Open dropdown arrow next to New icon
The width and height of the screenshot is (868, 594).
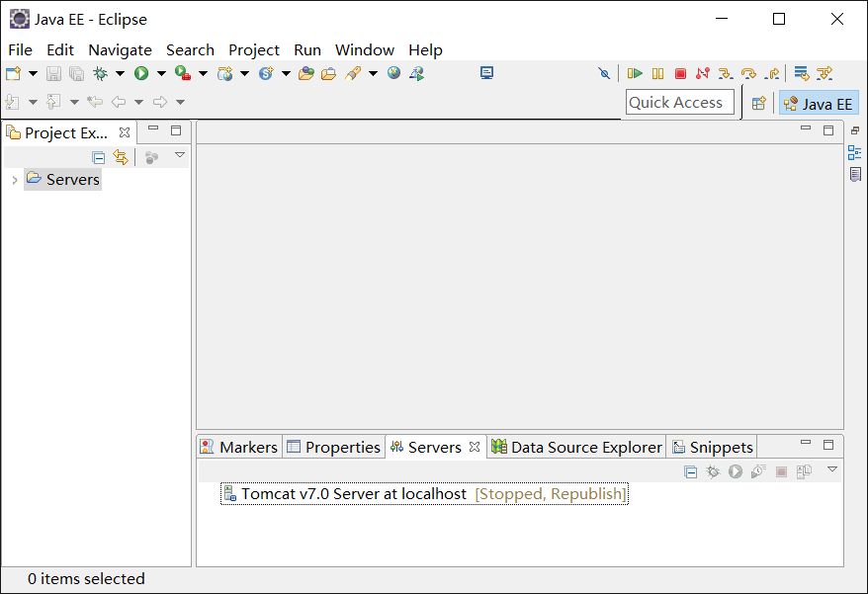33,73
